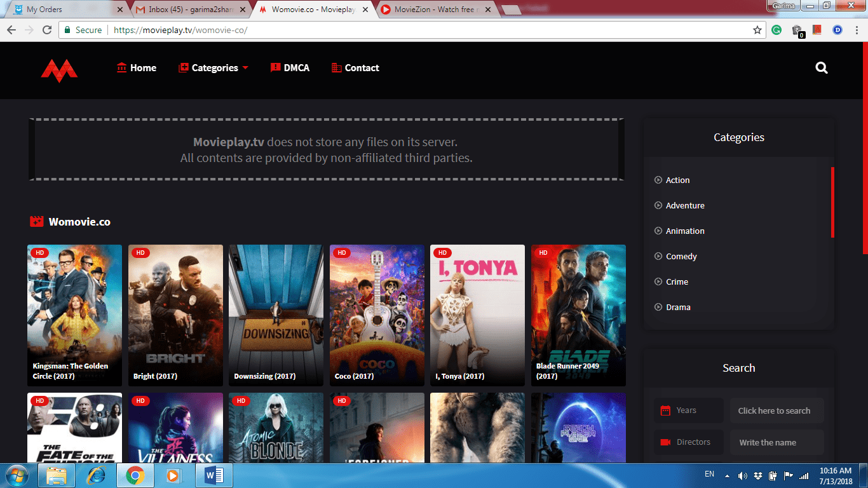Screen dimensions: 868x488
Task: Click the Years 'Click here to search' dropdown
Action: (776, 410)
